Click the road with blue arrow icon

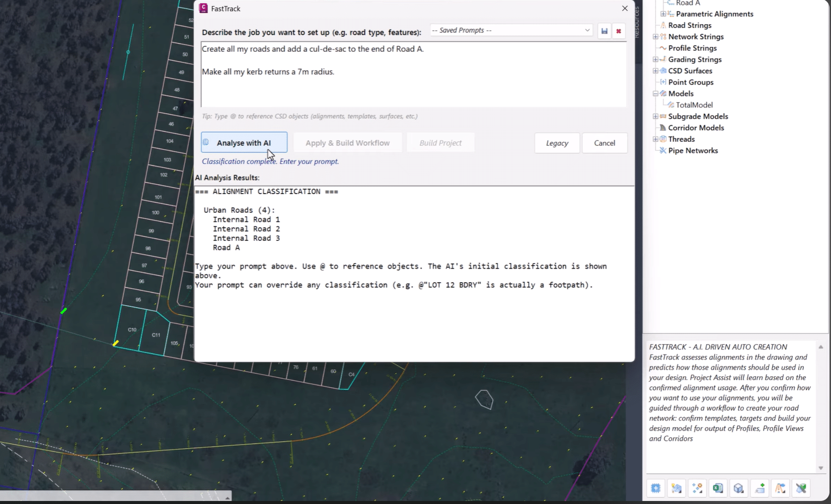coord(780,488)
